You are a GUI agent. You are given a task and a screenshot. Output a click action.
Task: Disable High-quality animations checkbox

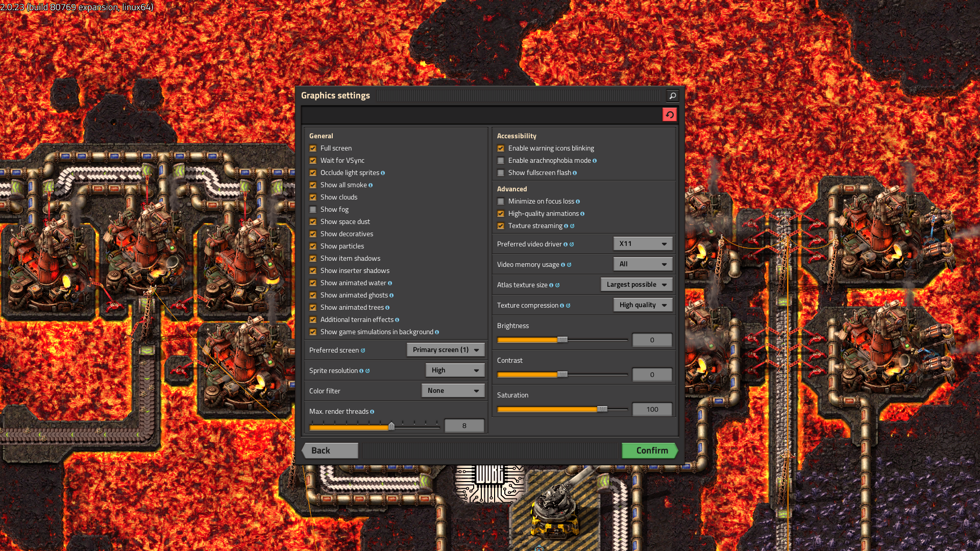click(x=501, y=214)
